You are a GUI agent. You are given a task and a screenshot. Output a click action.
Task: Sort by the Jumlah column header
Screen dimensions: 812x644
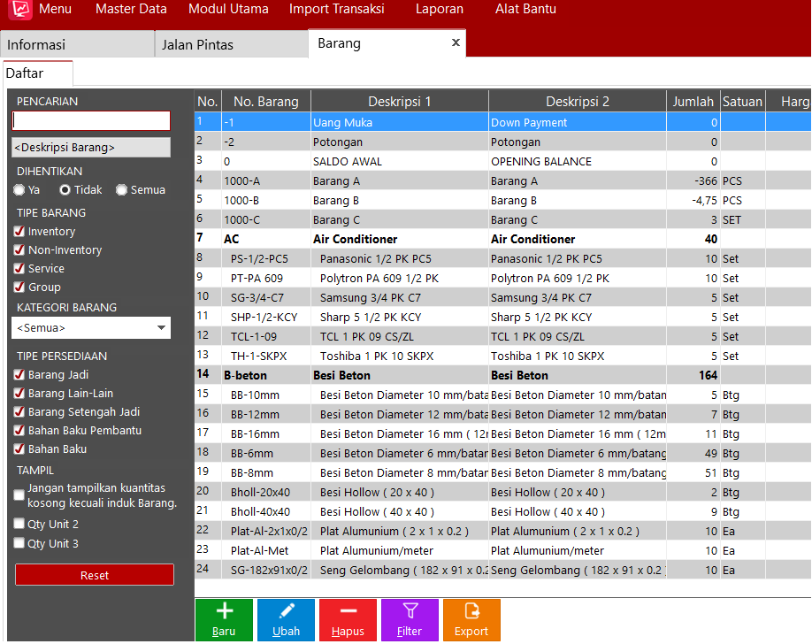pos(693,102)
